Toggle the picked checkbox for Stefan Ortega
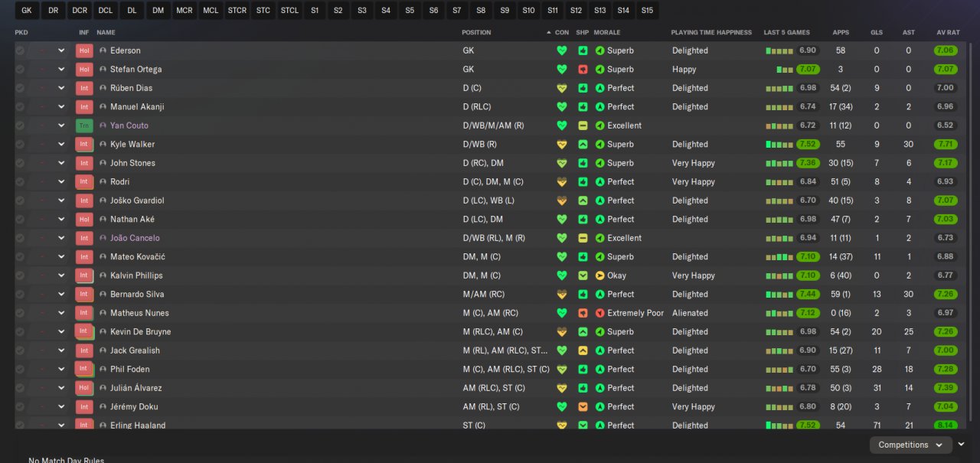The width and height of the screenshot is (980, 463). (20, 70)
